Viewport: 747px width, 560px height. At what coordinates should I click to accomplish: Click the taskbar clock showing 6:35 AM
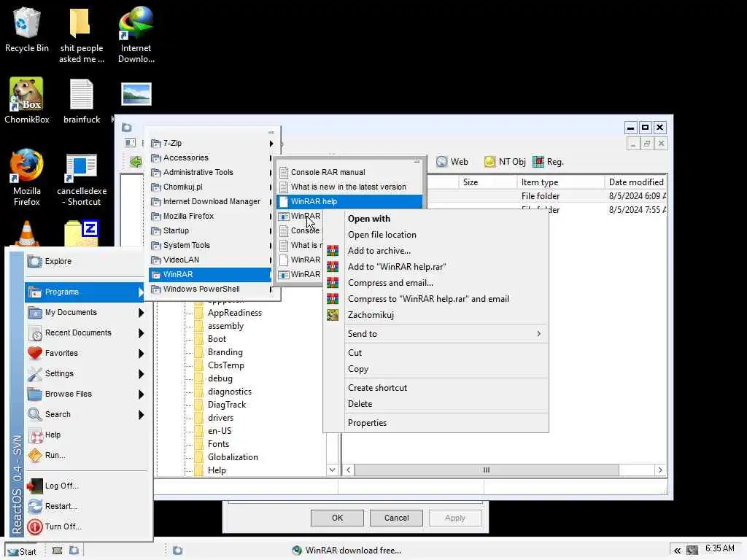point(719,548)
